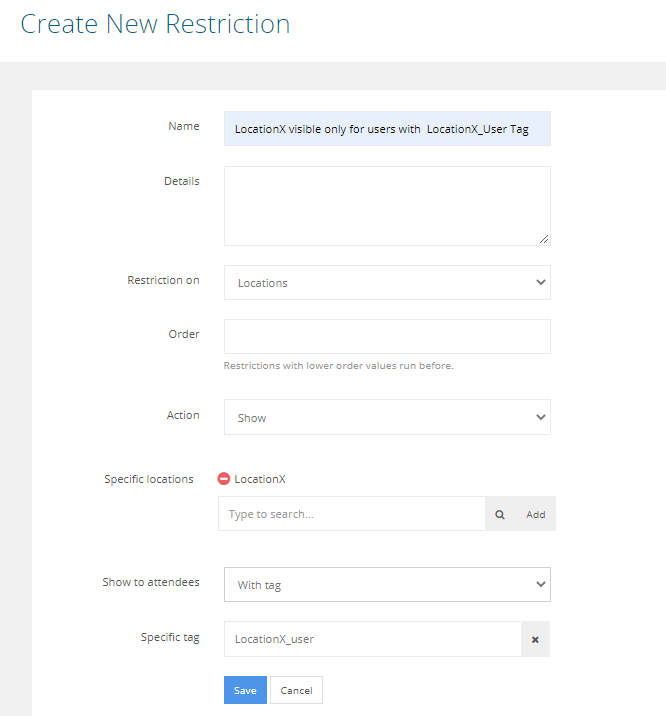The width and height of the screenshot is (666, 716).
Task: Open the Show to attendees dropdown
Action: 387,585
